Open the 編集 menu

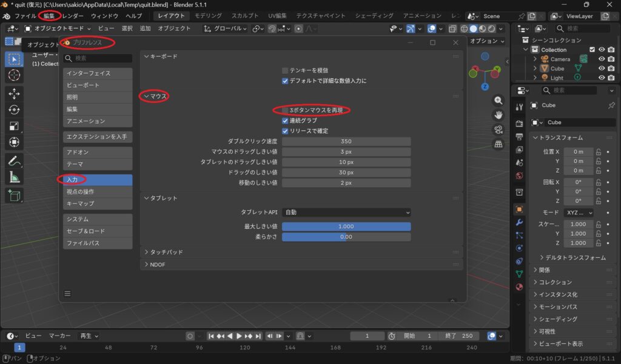click(x=49, y=16)
